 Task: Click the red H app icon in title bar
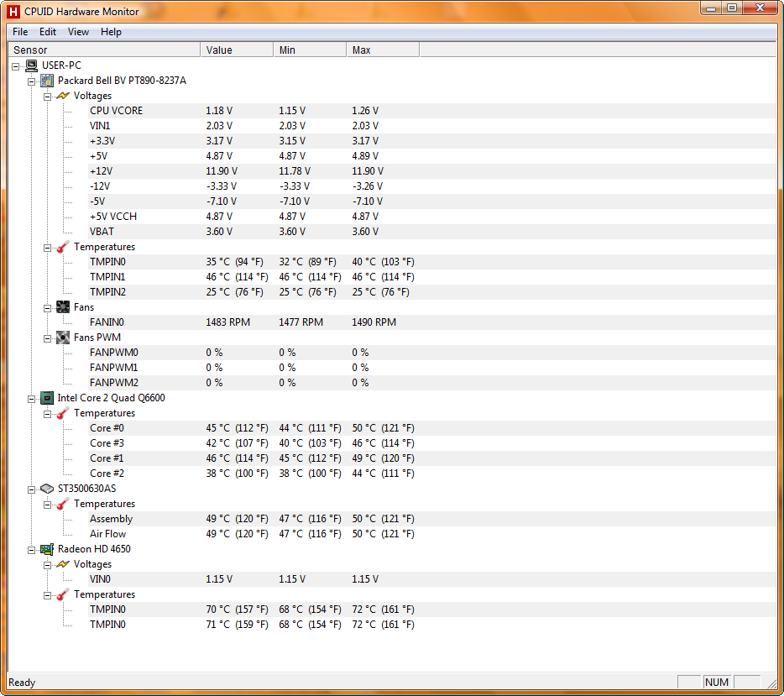tap(13, 12)
